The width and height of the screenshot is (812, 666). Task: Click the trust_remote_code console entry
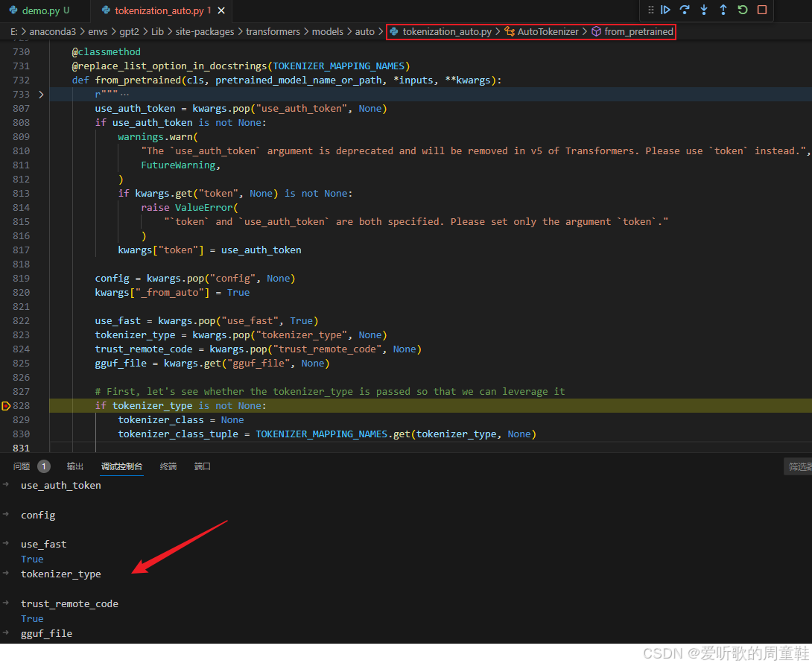click(x=69, y=604)
